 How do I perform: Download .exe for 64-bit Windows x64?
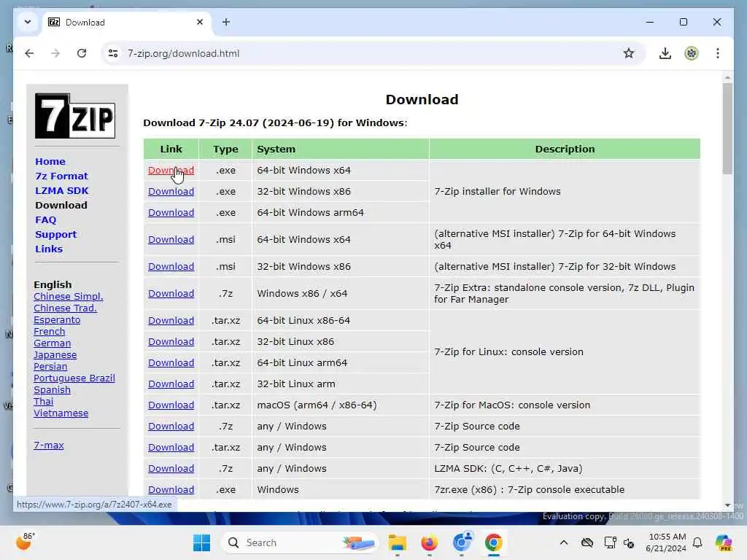pyautogui.click(x=171, y=170)
